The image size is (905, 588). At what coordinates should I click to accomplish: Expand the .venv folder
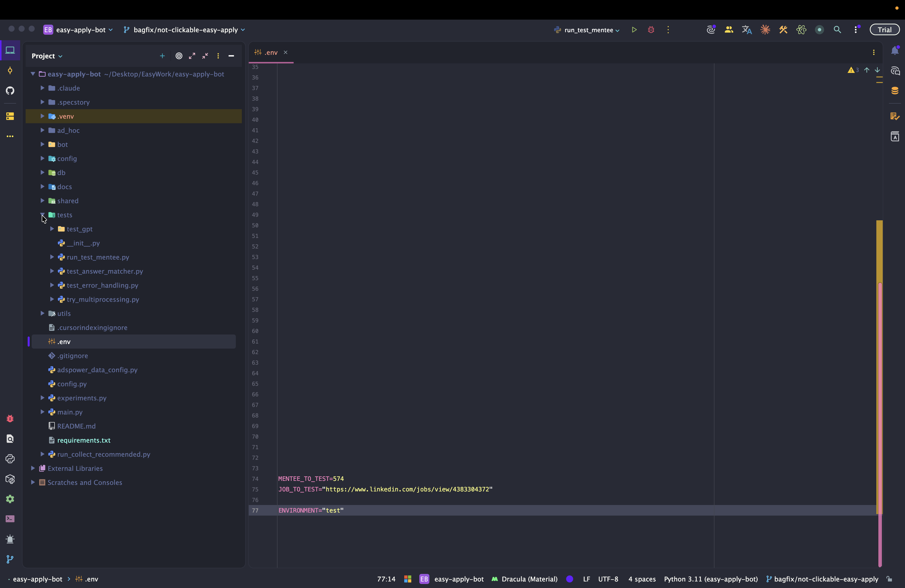(42, 116)
